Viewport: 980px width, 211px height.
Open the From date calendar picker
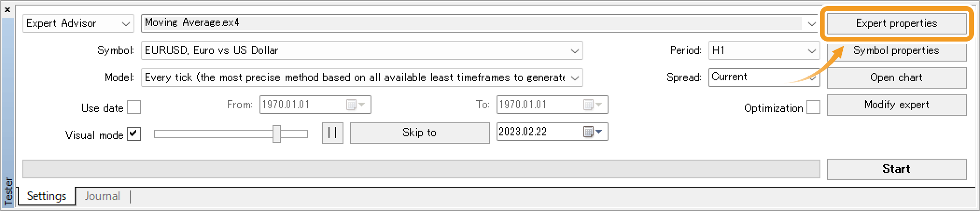pyautogui.click(x=356, y=105)
